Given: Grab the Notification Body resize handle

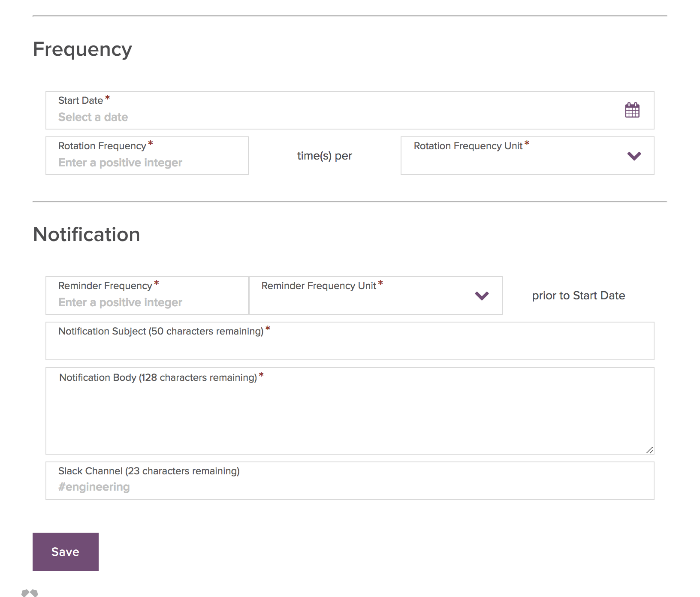Looking at the screenshot, I should (x=649, y=450).
